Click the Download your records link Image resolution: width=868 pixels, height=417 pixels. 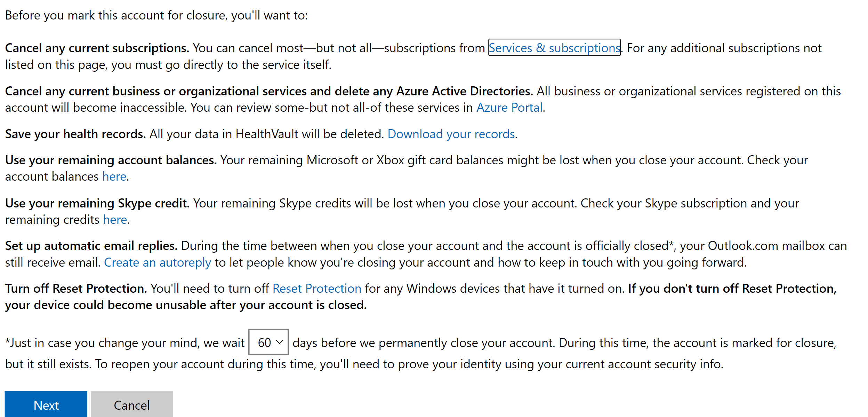point(451,134)
